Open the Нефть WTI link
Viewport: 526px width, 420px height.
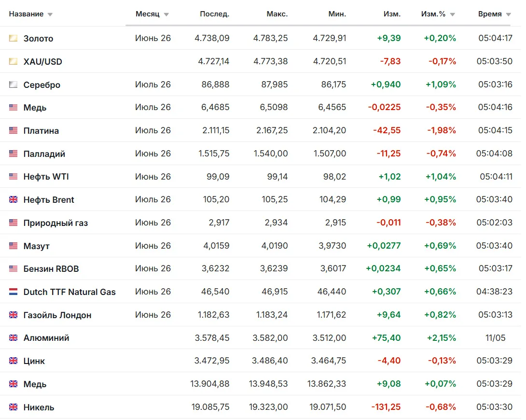click(46, 177)
